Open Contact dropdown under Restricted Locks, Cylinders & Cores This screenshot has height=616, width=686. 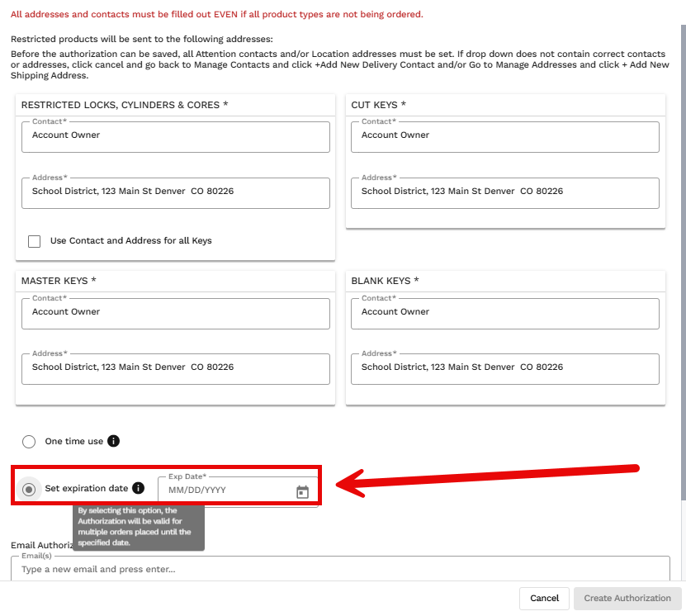(176, 137)
